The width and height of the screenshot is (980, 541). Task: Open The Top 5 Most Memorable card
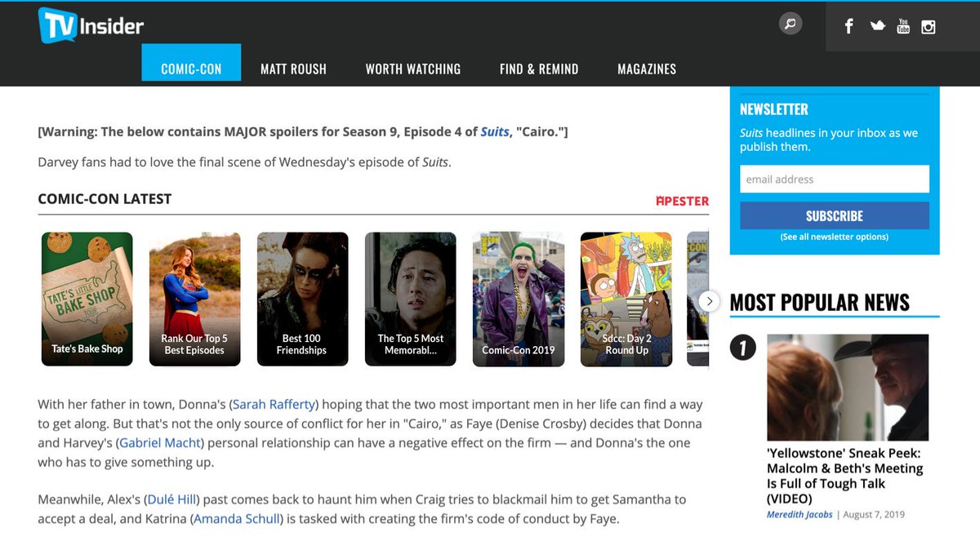pos(410,299)
